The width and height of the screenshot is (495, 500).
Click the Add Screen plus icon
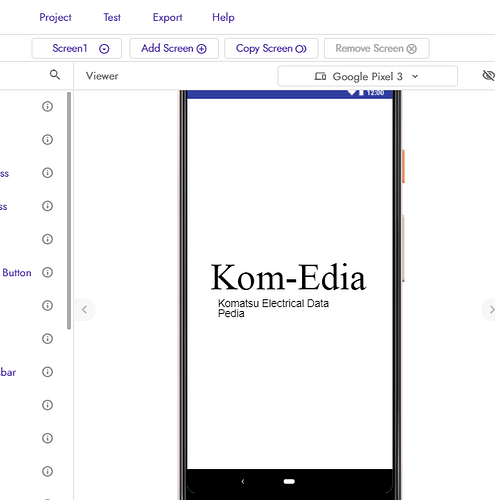(202, 49)
